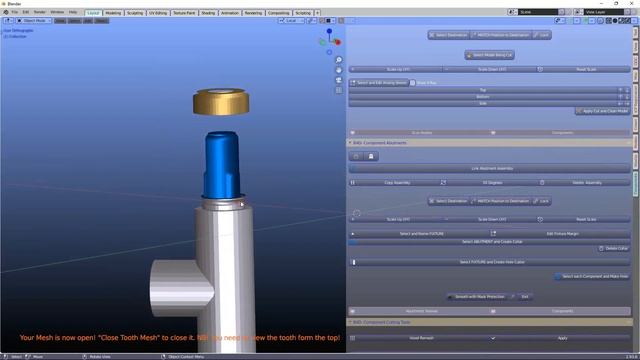640x360 pixels.
Task: Click the blue abutment object in viewport
Action: point(222,164)
